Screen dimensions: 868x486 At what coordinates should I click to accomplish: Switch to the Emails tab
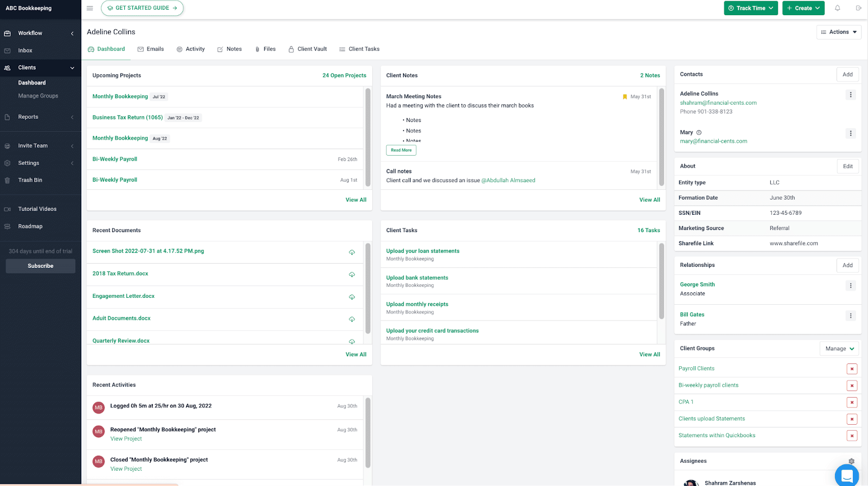tap(151, 49)
